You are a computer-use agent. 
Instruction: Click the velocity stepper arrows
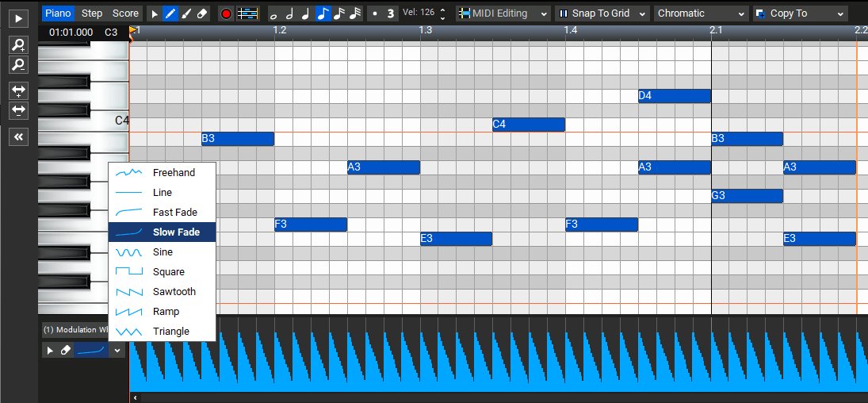[442, 13]
